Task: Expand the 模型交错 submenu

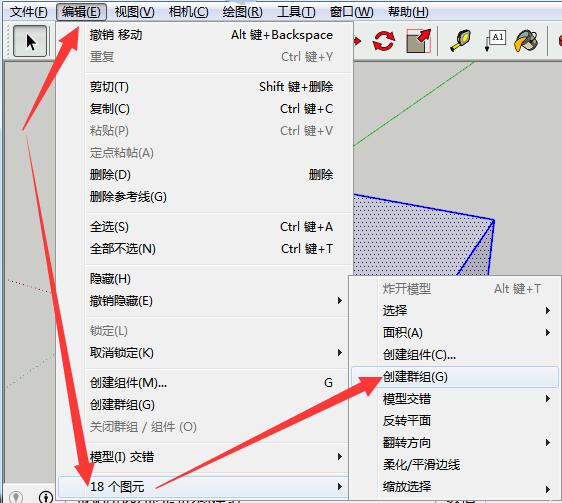Action: 455,399
